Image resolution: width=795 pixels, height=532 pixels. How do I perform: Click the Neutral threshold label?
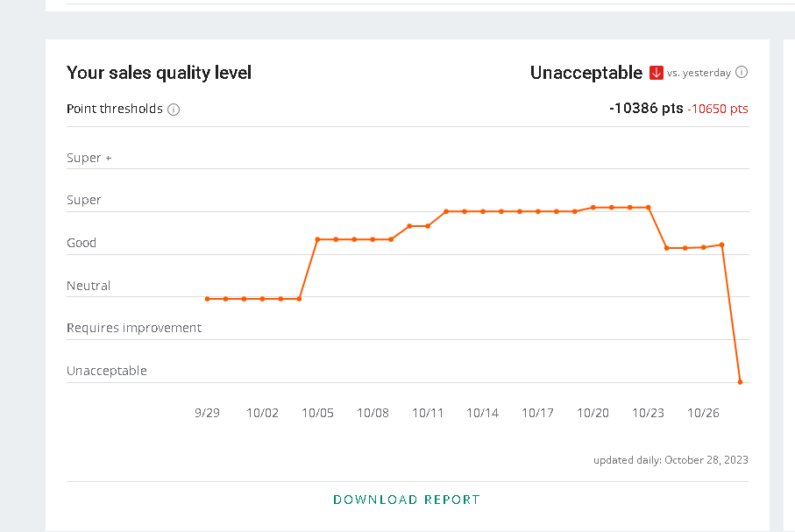[89, 286]
